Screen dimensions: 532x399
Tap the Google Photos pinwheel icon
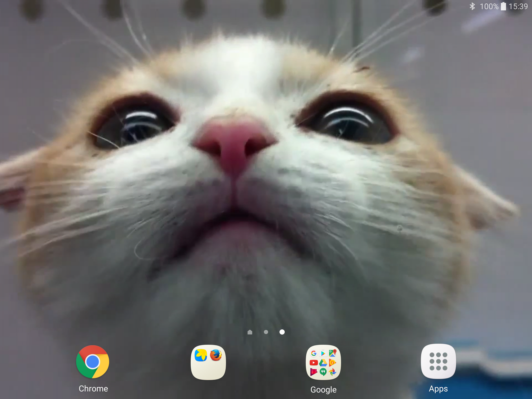coord(332,372)
